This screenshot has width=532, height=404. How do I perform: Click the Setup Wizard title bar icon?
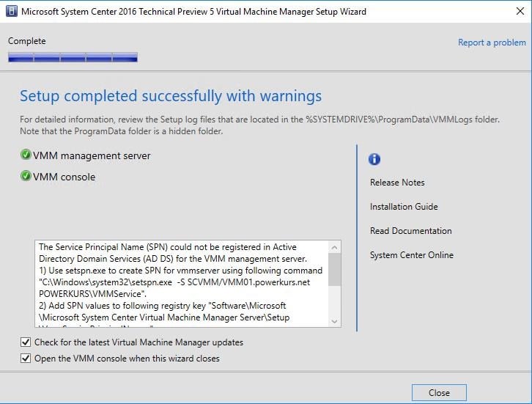pos(12,11)
